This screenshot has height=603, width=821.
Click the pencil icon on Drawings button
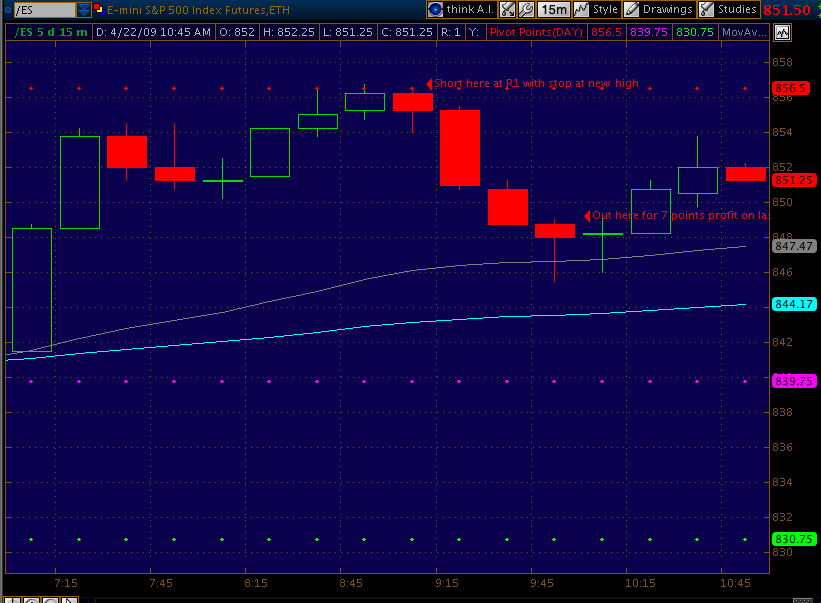632,9
